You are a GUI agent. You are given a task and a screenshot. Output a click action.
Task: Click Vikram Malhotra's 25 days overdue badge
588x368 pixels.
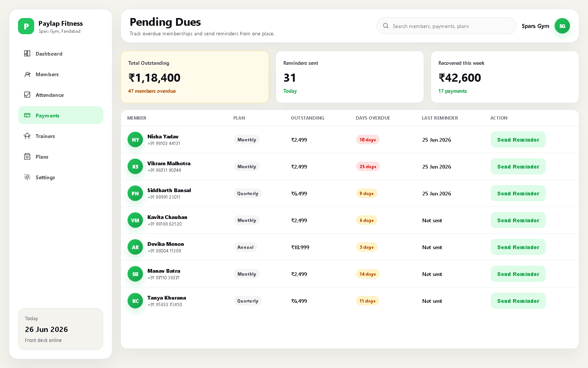coord(368,166)
